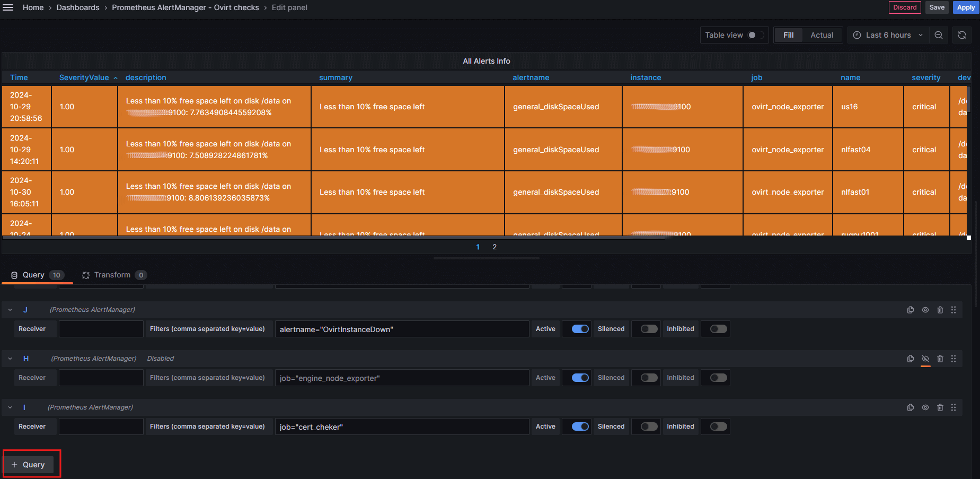Select the Actual panel size option
Viewport: 980px width, 479px height.
pos(822,35)
